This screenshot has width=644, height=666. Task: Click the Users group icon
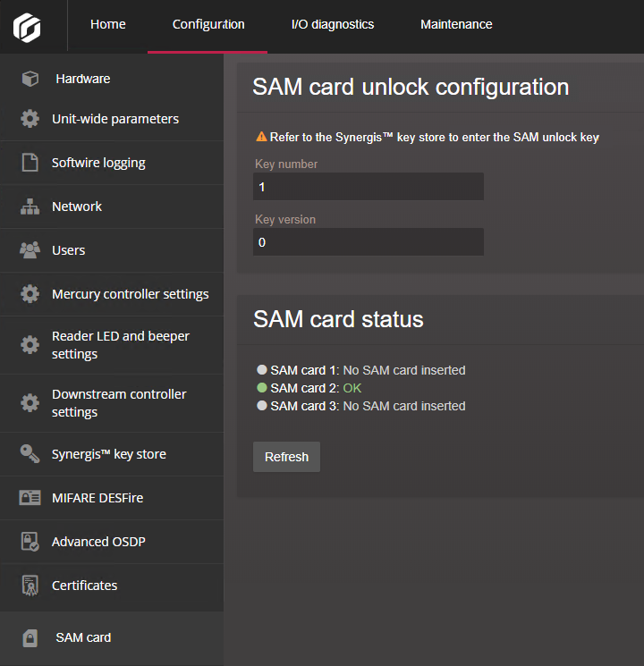pyautogui.click(x=30, y=250)
